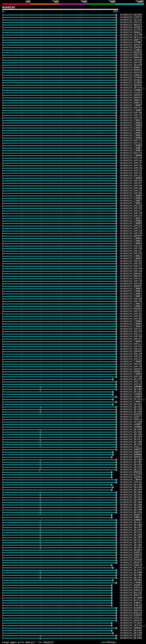Open hit UniRef100_A8JHX9
Viewport: 146px width, 644px height.
pyautogui.click(x=131, y=15)
